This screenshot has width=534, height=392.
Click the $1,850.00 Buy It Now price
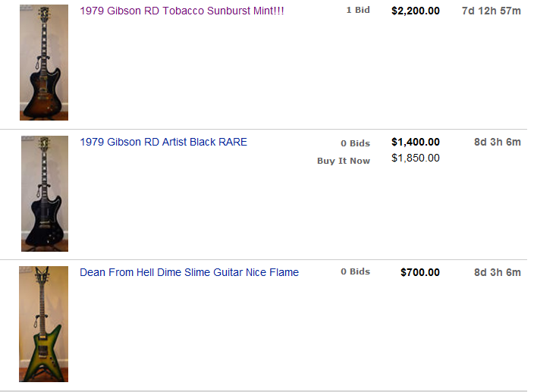[x=415, y=158]
